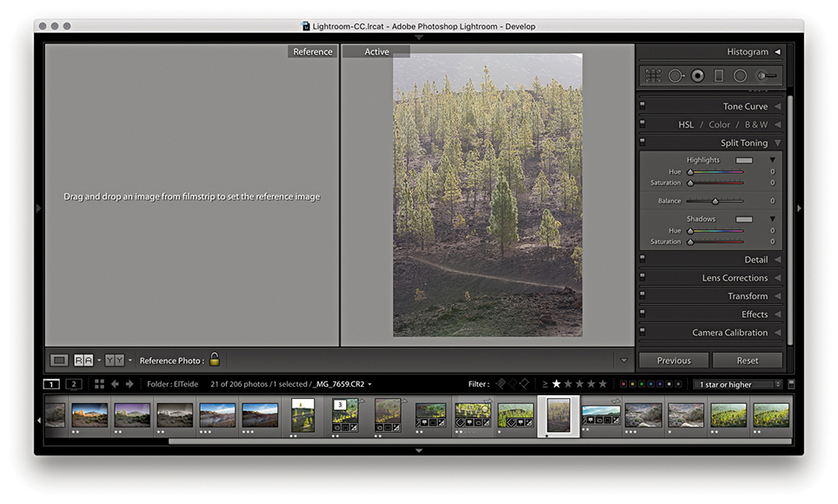Choose the Red Eye Correction tool
This screenshot has height=504, width=838.
pyautogui.click(x=697, y=76)
